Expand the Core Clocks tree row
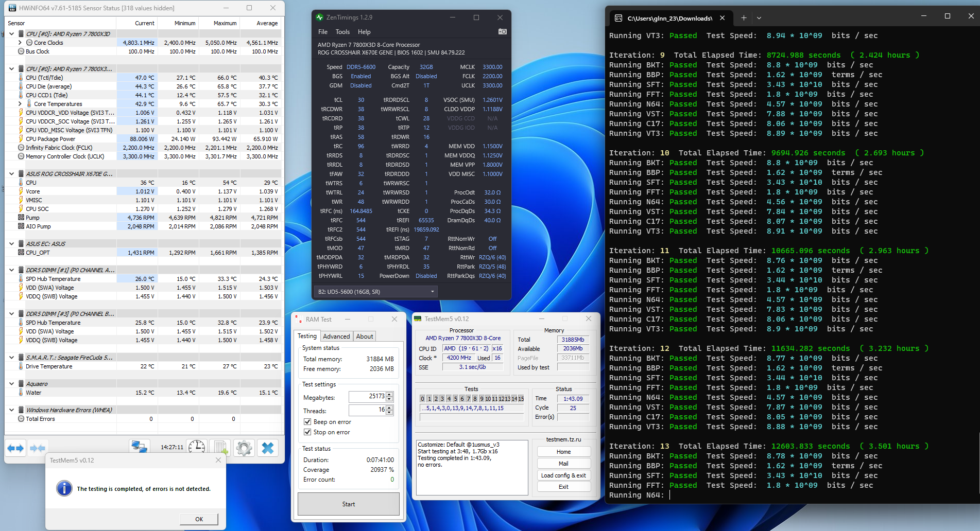This screenshot has width=980, height=531. point(20,43)
